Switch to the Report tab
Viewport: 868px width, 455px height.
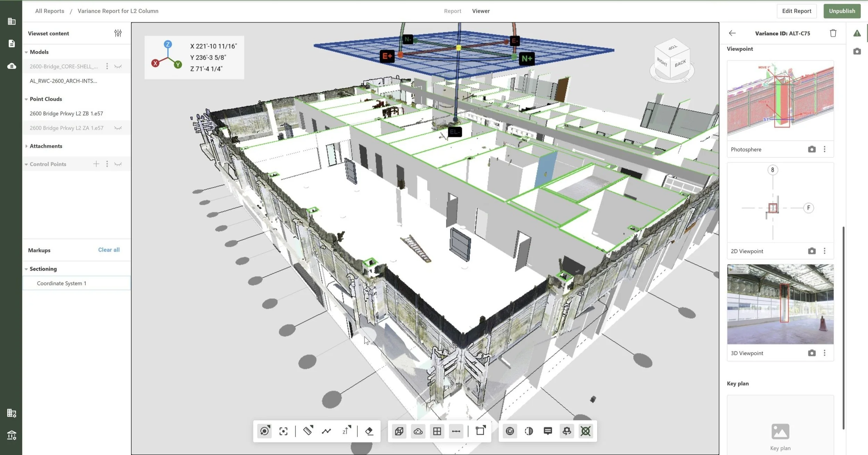(452, 11)
